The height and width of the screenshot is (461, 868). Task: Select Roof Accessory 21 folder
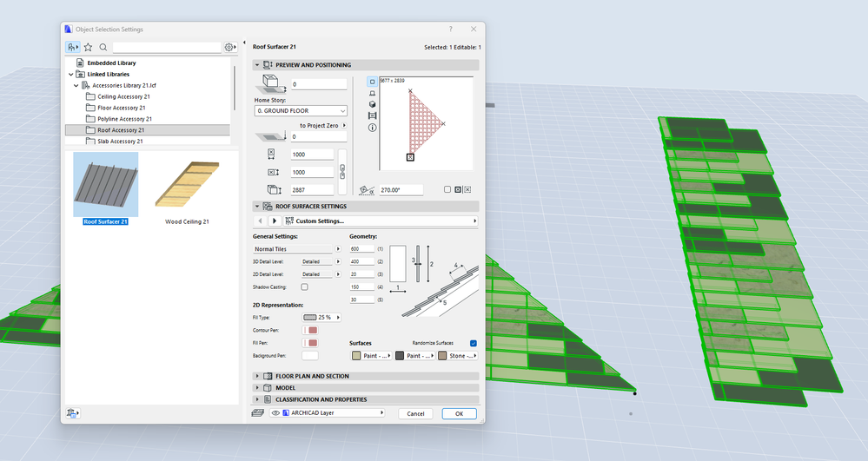(148, 130)
